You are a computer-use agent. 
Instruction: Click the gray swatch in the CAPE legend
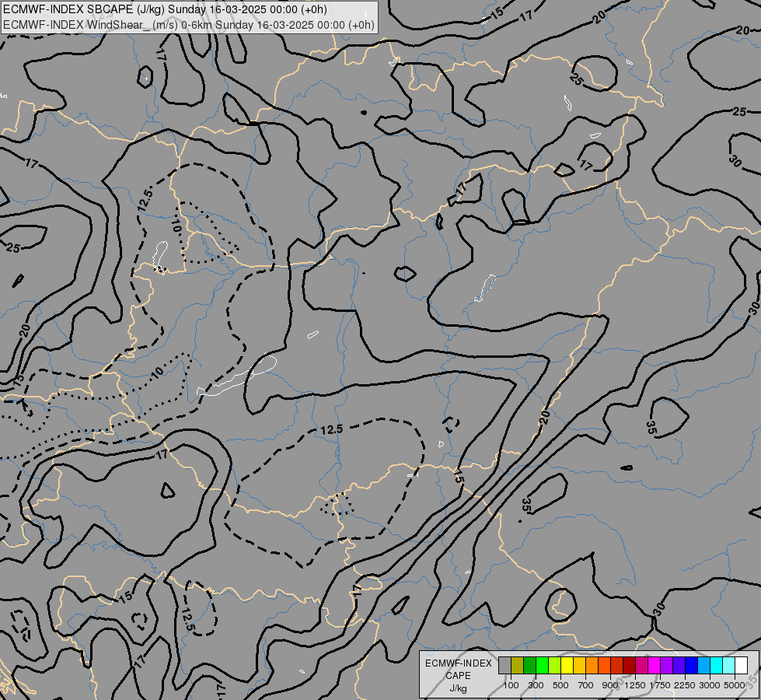click(504, 665)
